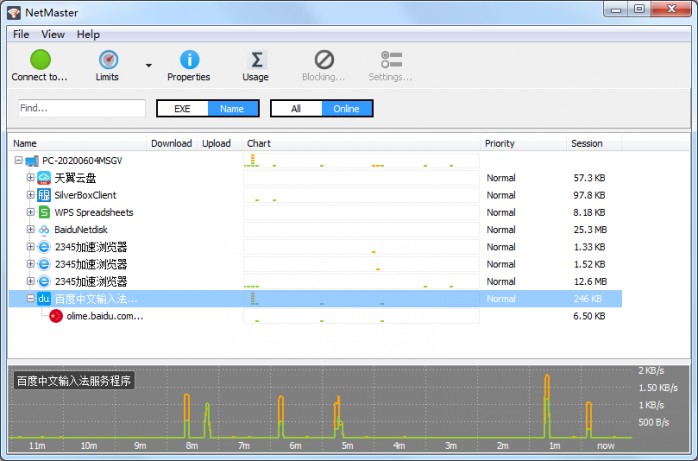698x461 pixels.
Task: Expand the BaiduNetdisk node
Action: coord(30,229)
